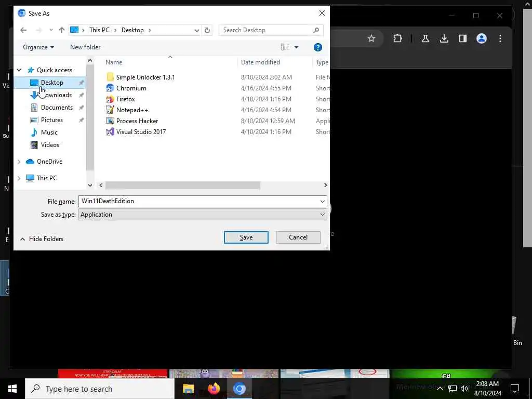Viewport: 532px width, 399px height.
Task: Go back using the Save As back arrow
Action: (23, 30)
